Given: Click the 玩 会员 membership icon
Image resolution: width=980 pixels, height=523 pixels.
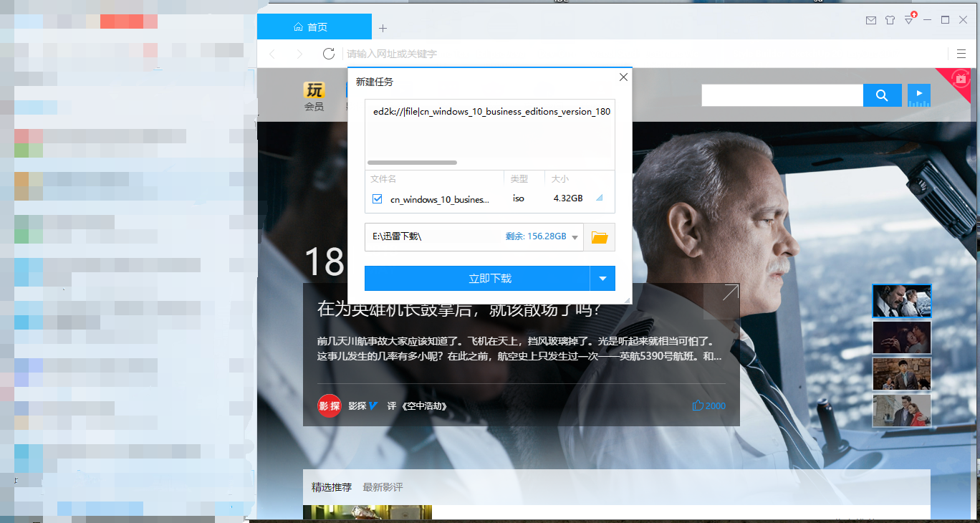Looking at the screenshot, I should coord(314,96).
